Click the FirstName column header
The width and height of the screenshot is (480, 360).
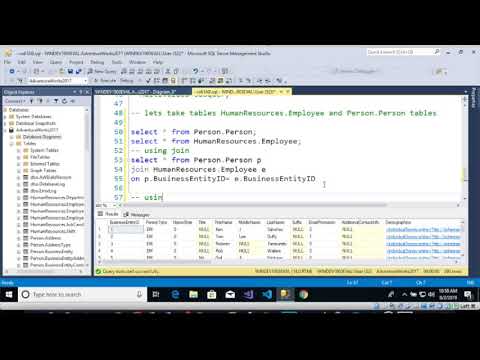[x=223, y=222]
